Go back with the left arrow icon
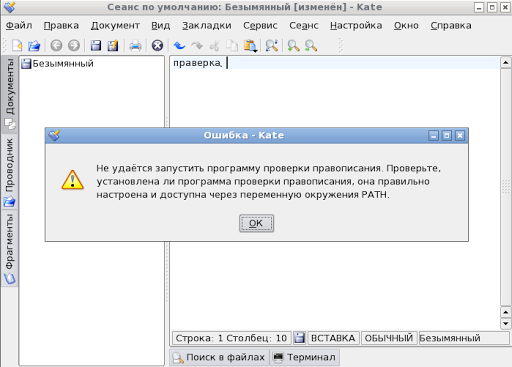This screenshot has height=367, width=512. pos(56,45)
